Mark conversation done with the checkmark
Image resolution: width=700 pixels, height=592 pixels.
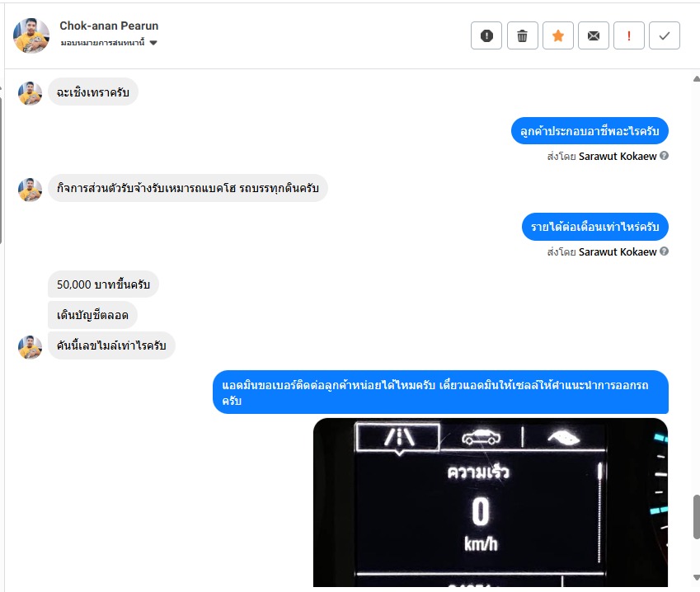(x=665, y=35)
